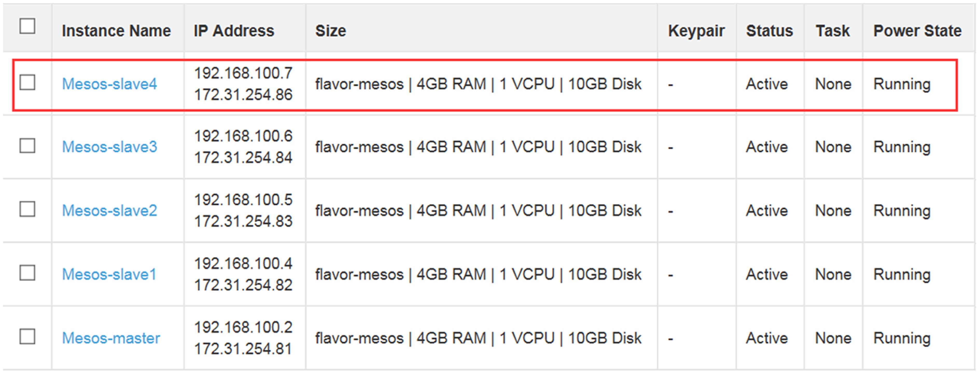Click IP 172.31.254.86 in Mesos-slave4 row
Image resolution: width=980 pixels, height=374 pixels.
[x=243, y=95]
